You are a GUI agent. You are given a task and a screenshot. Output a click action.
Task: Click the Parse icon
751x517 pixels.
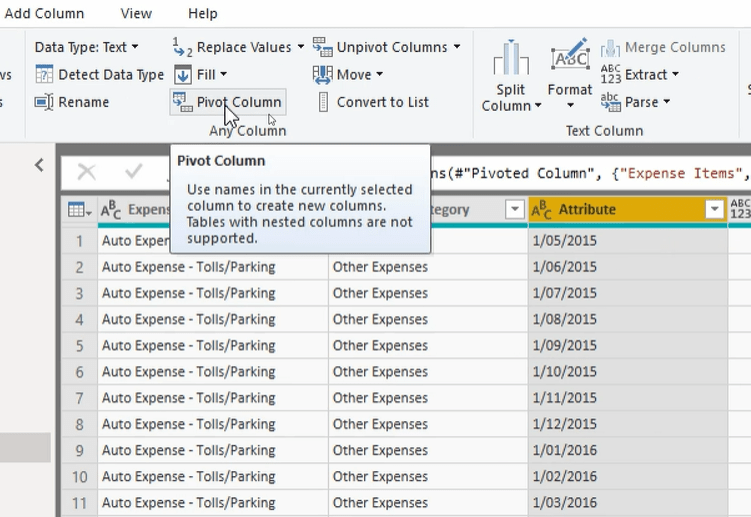[611, 102]
